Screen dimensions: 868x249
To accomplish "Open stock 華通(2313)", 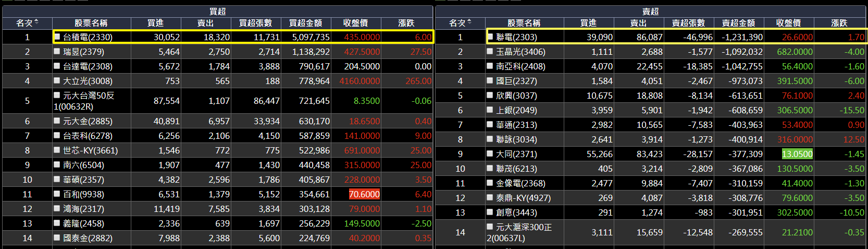I will pyautogui.click(x=516, y=125).
